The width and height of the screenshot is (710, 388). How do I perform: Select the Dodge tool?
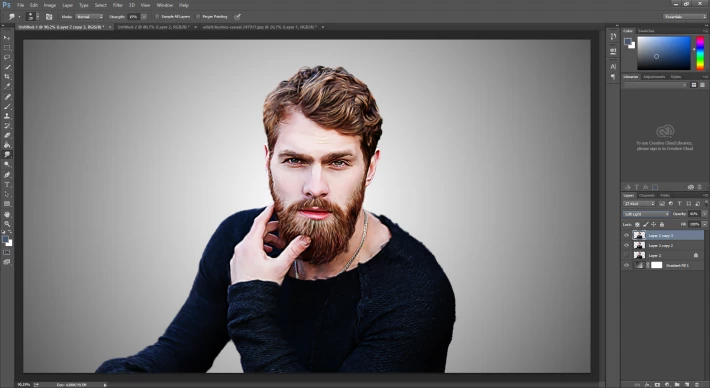point(7,164)
